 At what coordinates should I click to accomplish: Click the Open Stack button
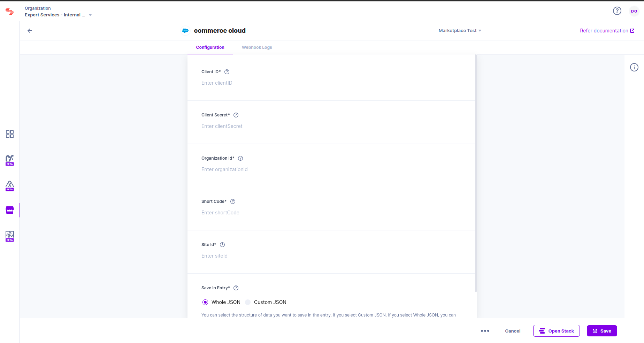click(557, 331)
